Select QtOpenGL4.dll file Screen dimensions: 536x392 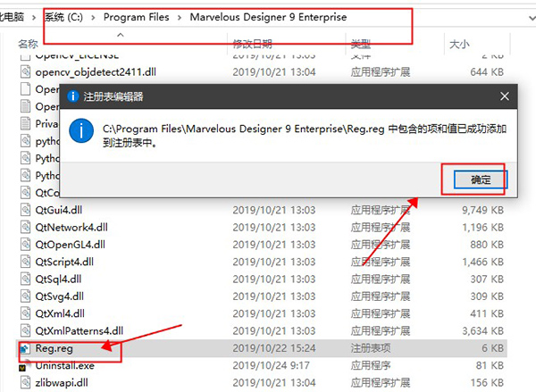70,245
